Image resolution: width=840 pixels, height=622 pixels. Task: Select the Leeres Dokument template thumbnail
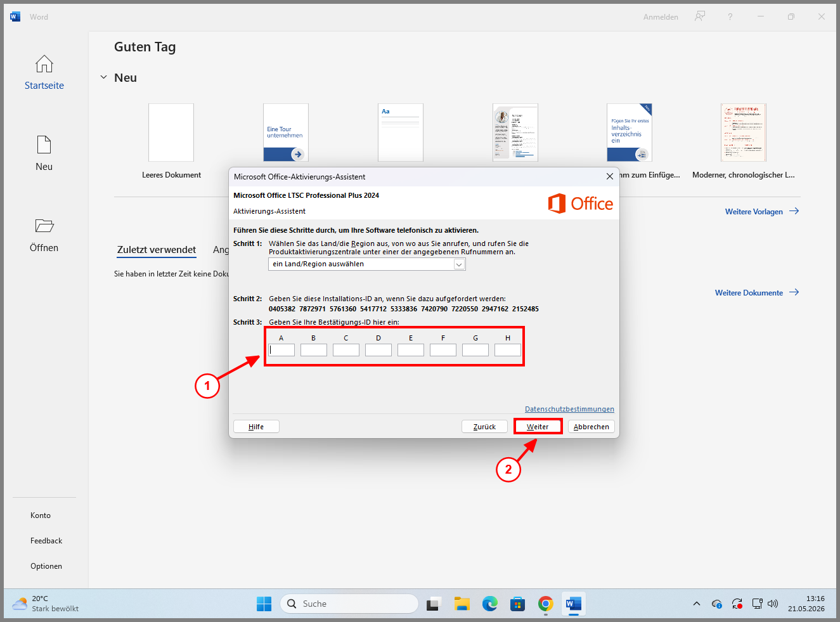[x=171, y=133]
